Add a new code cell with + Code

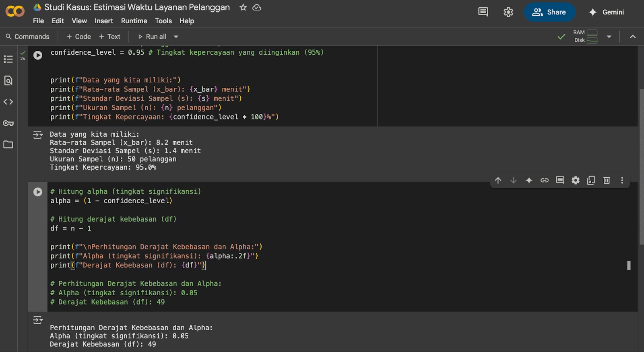tap(79, 37)
